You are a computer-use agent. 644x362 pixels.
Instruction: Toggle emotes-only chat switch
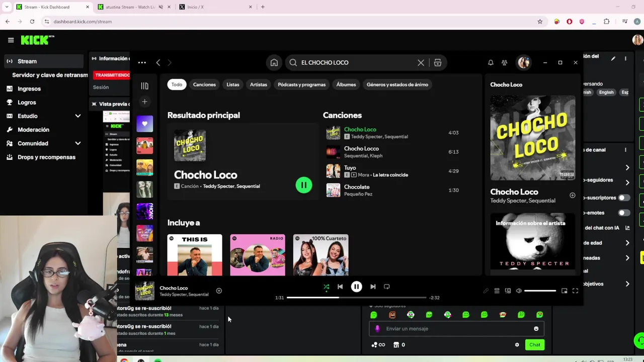coord(624,213)
